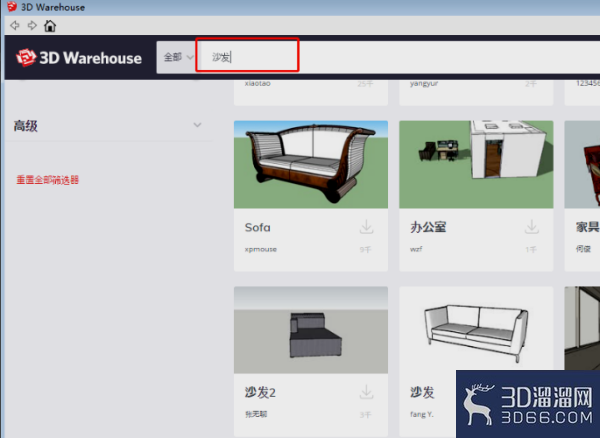
Task: Open the white 沙发 model thumbnail
Action: tap(476, 328)
